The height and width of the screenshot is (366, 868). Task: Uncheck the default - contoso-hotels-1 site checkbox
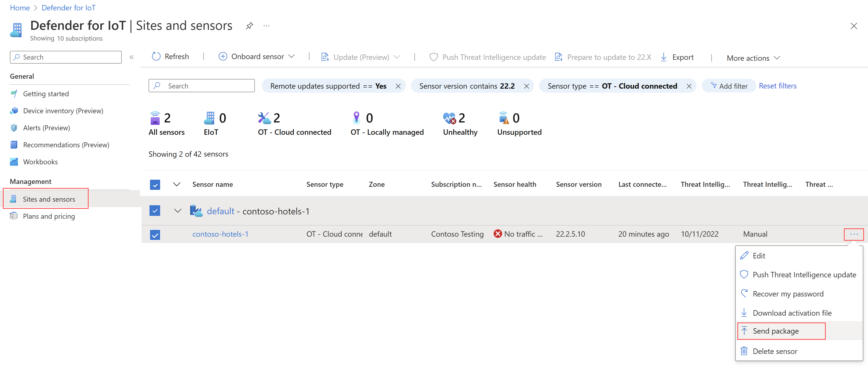click(155, 211)
